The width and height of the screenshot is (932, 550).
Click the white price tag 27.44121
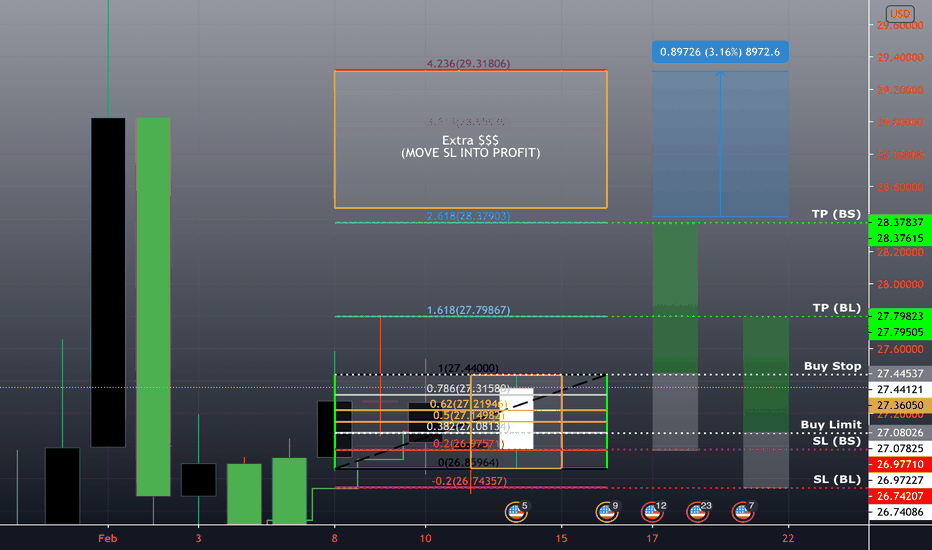(900, 389)
